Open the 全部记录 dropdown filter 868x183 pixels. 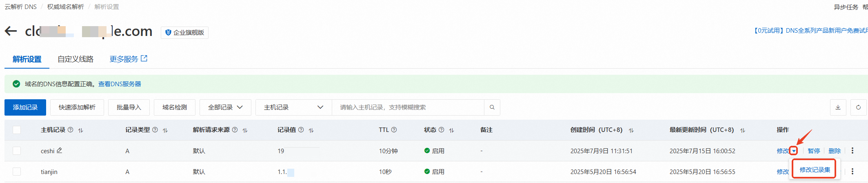click(225, 107)
